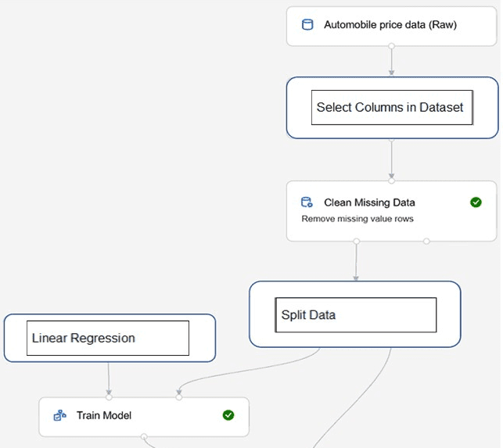
Task: Click the green checkmark on Train Model
Action: 228,415
